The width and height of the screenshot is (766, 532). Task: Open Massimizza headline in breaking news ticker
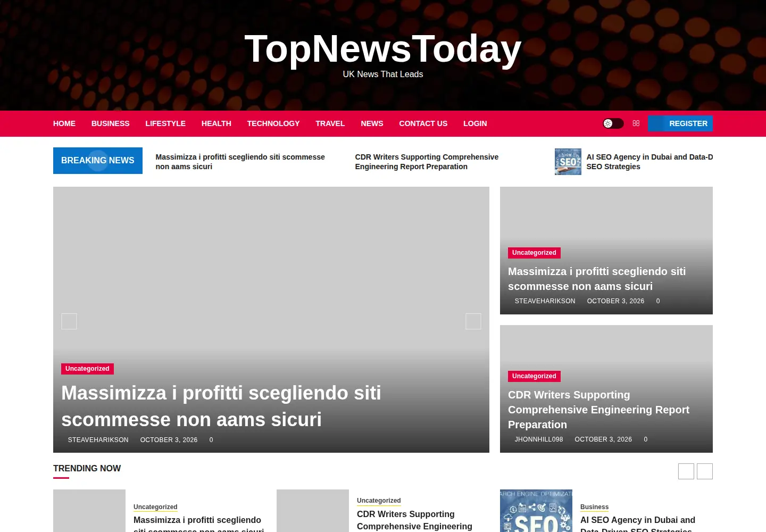click(240, 162)
